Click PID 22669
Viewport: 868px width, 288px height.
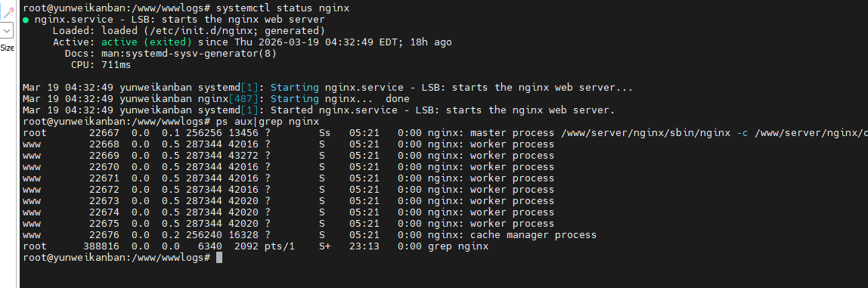[104, 156]
